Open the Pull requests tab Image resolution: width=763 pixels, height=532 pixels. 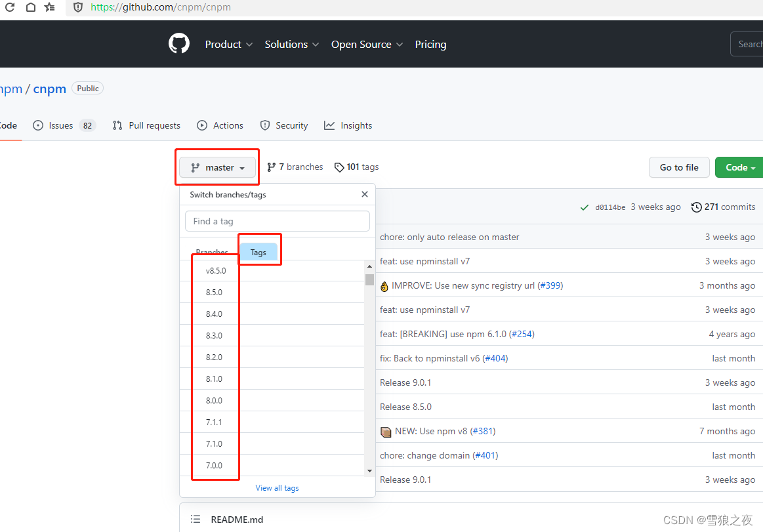[x=146, y=125]
